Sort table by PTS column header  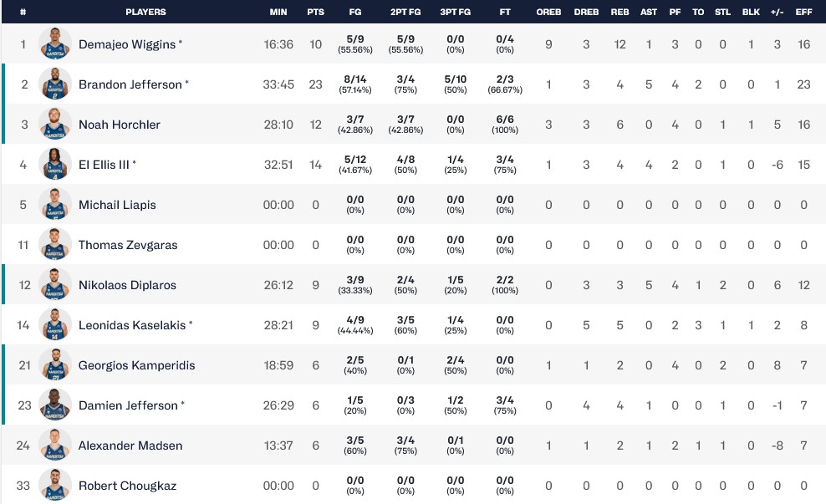(315, 13)
